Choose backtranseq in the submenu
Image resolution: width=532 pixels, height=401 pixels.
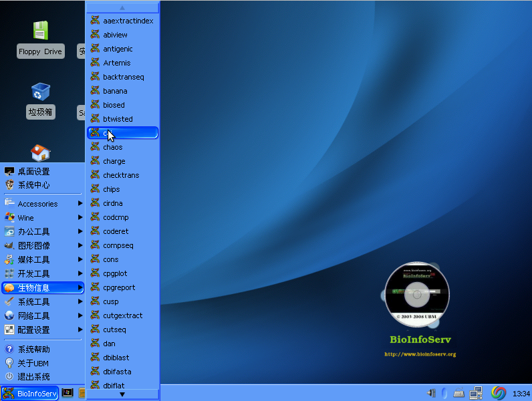[x=122, y=77]
